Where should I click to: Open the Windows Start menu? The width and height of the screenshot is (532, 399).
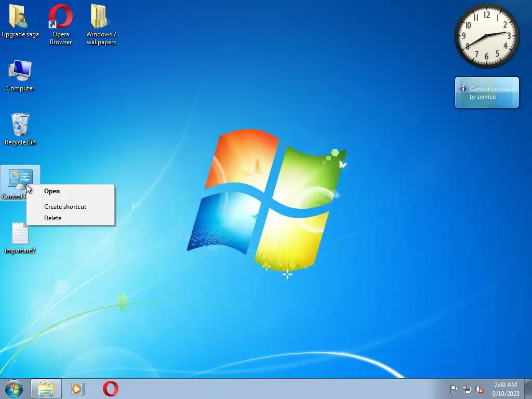click(x=14, y=389)
